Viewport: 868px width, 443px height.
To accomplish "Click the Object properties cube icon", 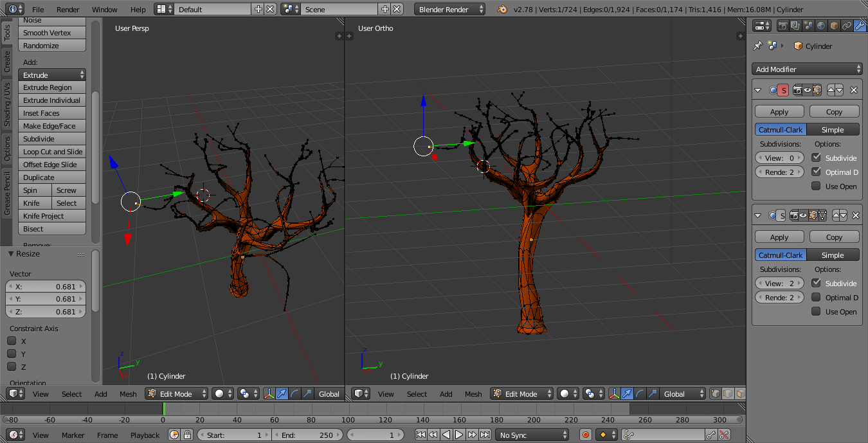I will click(834, 26).
